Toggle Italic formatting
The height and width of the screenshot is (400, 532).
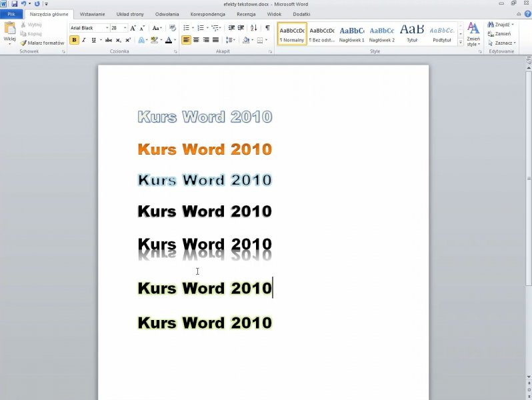pos(83,40)
